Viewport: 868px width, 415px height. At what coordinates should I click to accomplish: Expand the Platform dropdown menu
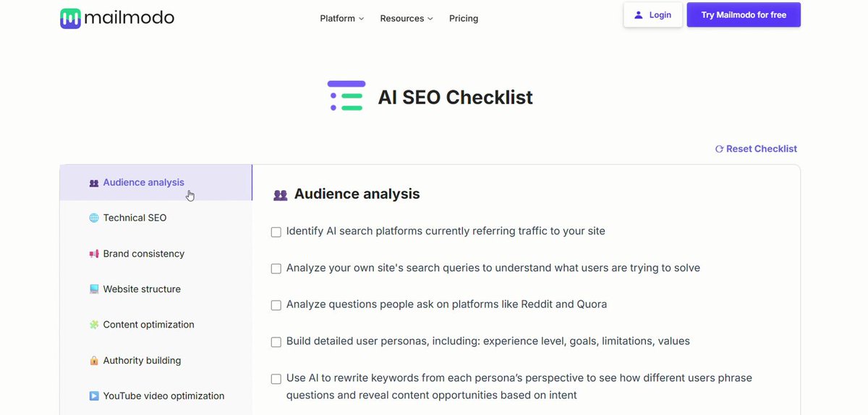(342, 18)
